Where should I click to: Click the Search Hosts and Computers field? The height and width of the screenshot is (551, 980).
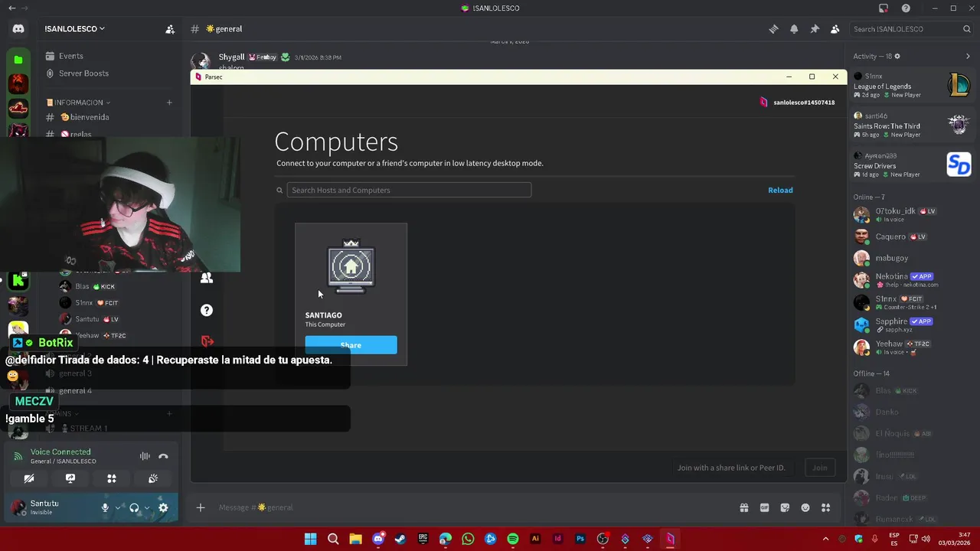coord(409,190)
